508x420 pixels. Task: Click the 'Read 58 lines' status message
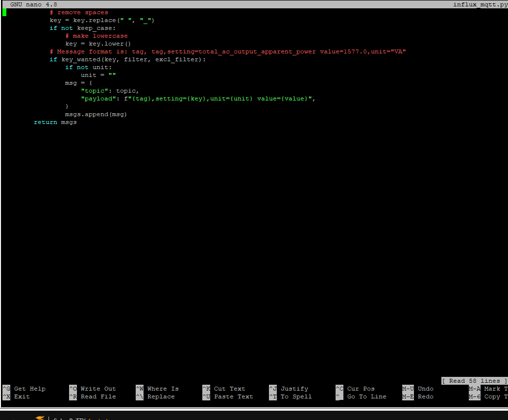[x=475, y=381]
